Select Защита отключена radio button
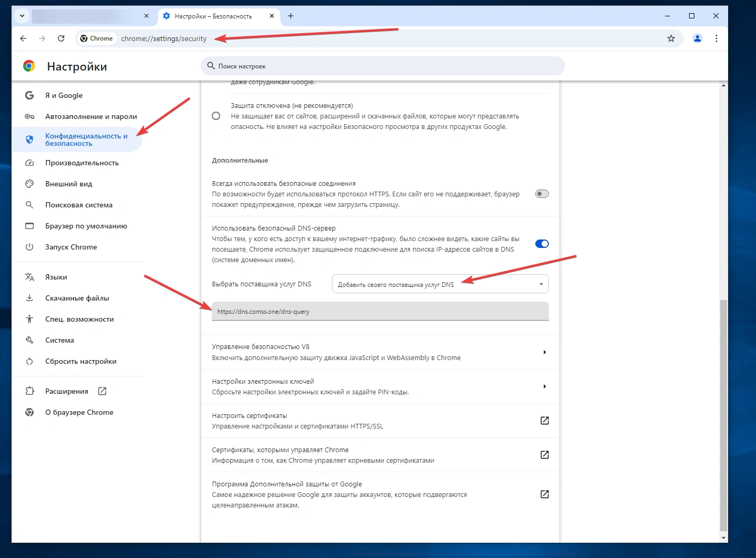 pos(216,116)
